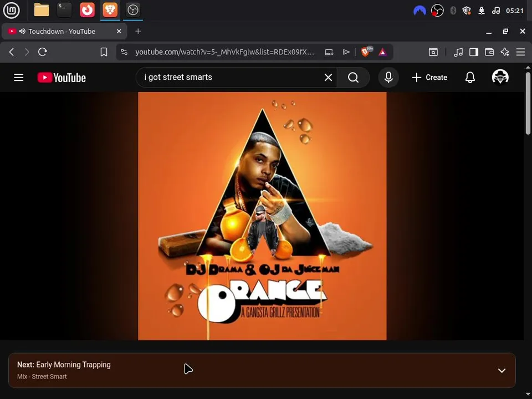Open the Brave playlist music icon

458,52
